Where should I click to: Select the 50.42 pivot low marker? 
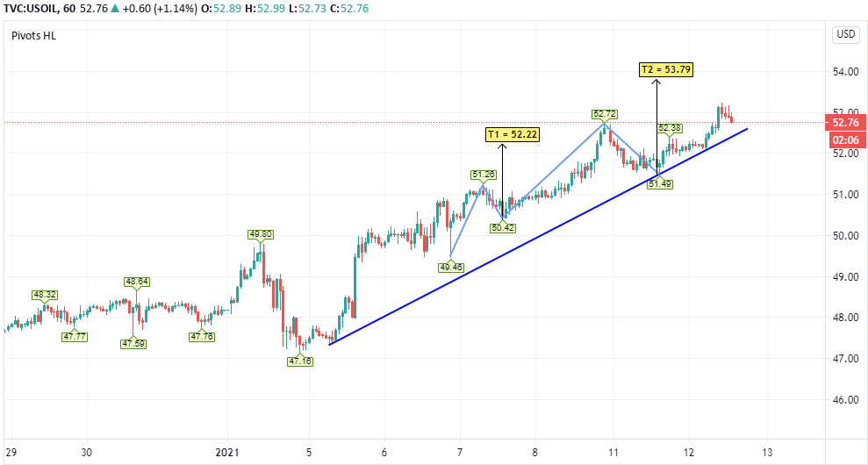[503, 227]
